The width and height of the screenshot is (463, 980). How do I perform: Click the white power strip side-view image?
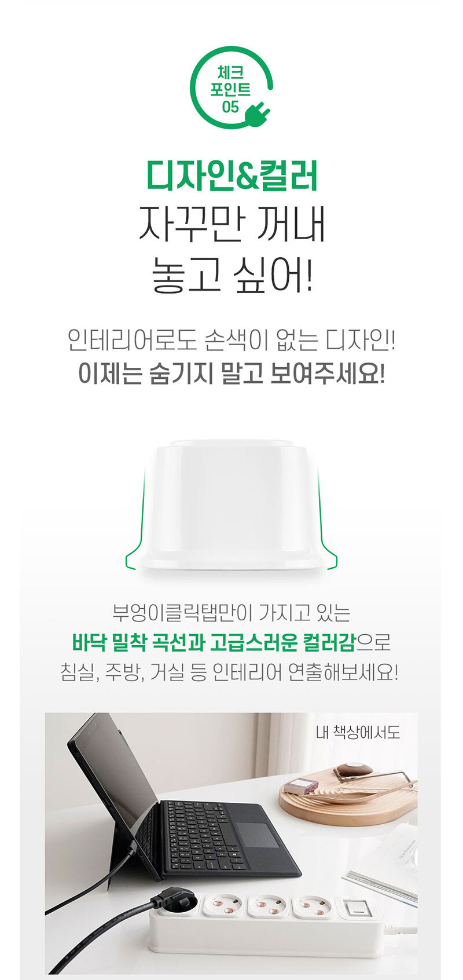pos(231,505)
